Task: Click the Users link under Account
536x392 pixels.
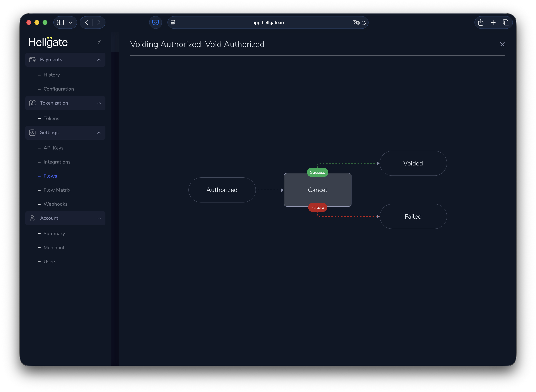Action: point(50,261)
